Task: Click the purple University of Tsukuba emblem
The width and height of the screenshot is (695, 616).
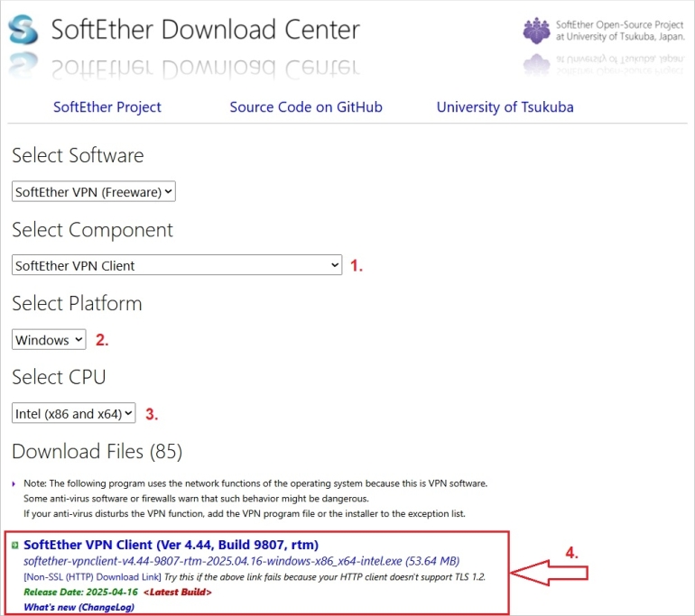Action: click(x=536, y=30)
